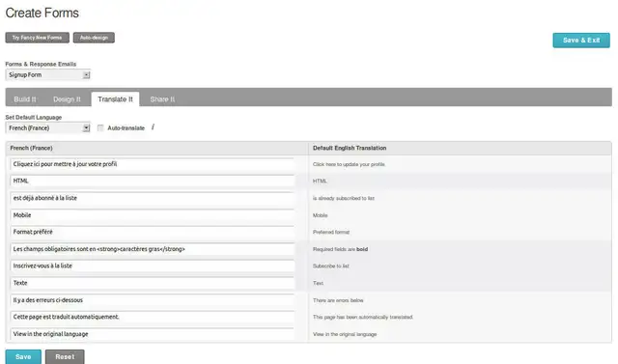Viewport: 618px width, 364px height.
Task: Edit the 'Les champs obligatoires' field
Action: tap(153, 249)
